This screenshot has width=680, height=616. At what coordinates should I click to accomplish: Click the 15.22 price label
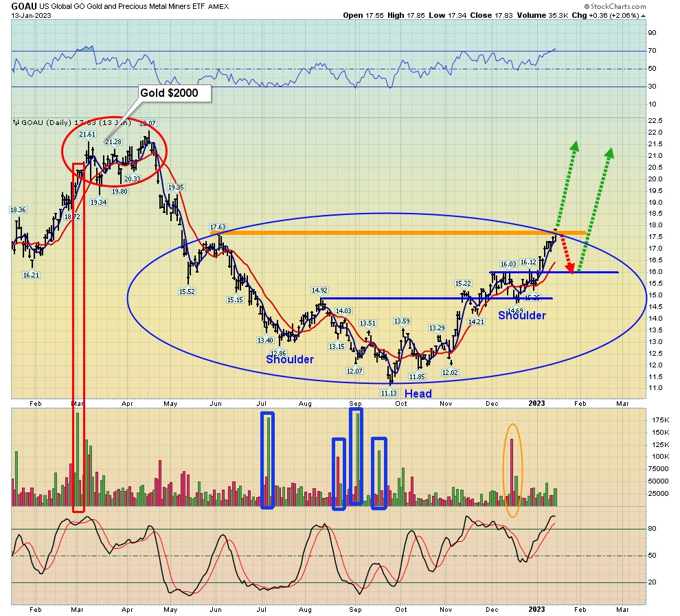(x=463, y=284)
